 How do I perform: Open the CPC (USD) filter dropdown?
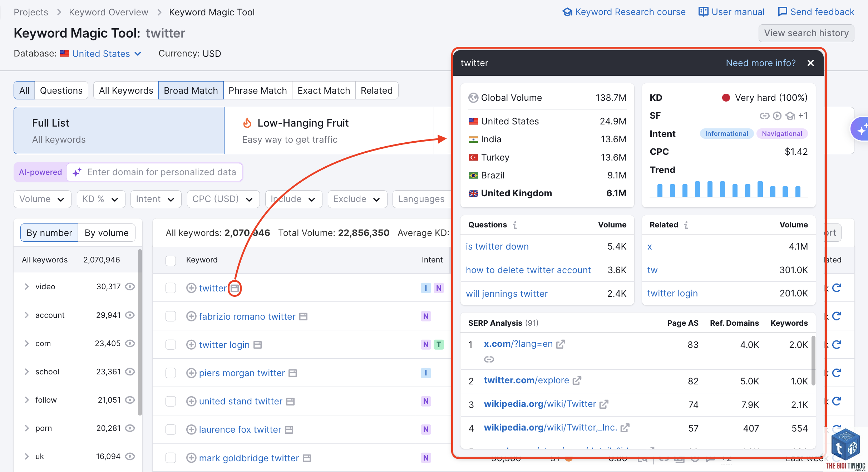(223, 199)
